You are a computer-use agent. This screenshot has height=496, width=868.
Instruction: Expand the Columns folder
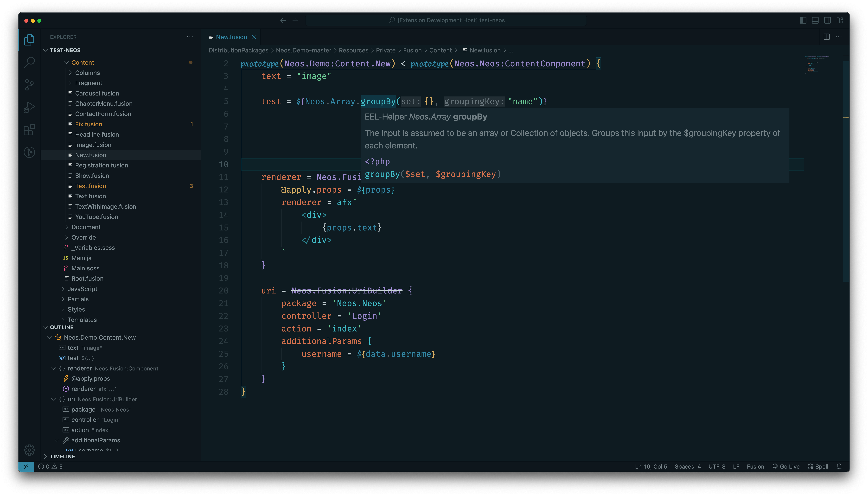pyautogui.click(x=87, y=73)
